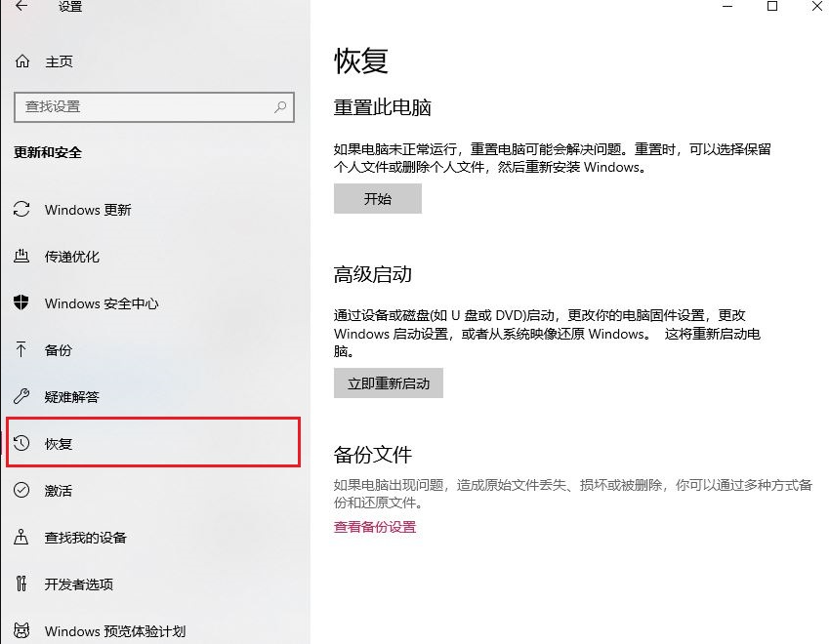Click the 恢复 page title

click(361, 60)
